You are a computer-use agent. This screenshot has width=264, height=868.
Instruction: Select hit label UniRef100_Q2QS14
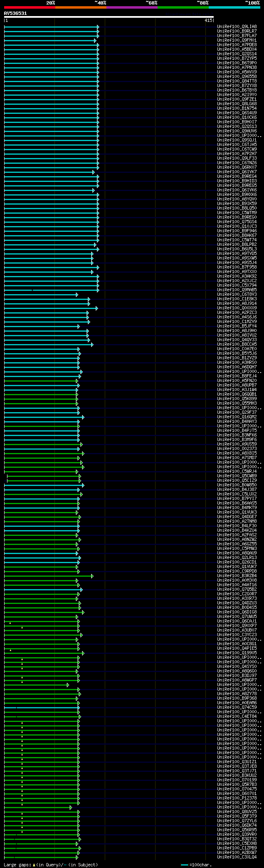coord(237,54)
